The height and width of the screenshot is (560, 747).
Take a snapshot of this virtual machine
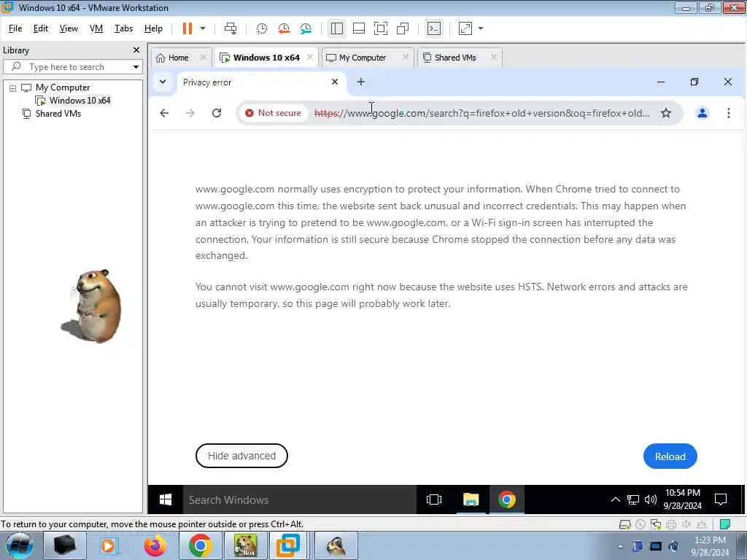[262, 28]
